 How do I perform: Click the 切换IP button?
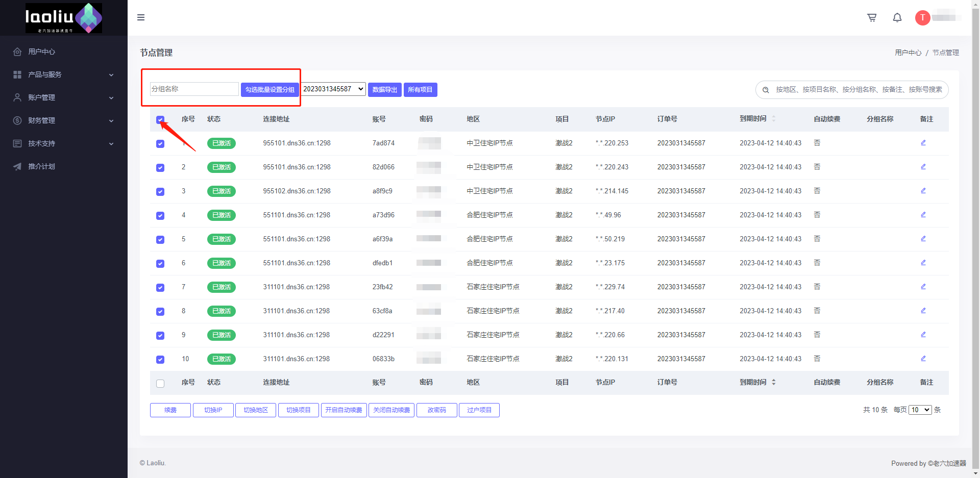pos(213,410)
